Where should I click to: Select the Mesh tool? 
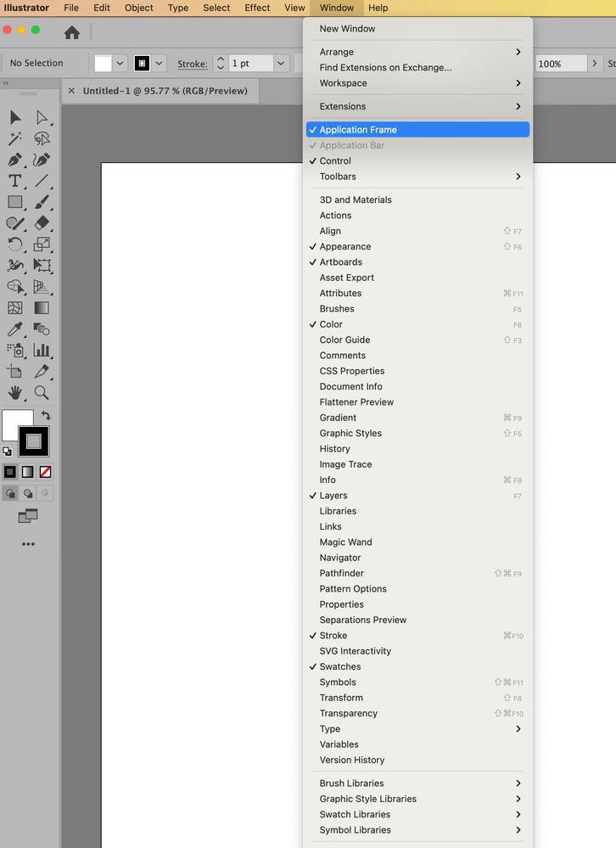(15, 308)
